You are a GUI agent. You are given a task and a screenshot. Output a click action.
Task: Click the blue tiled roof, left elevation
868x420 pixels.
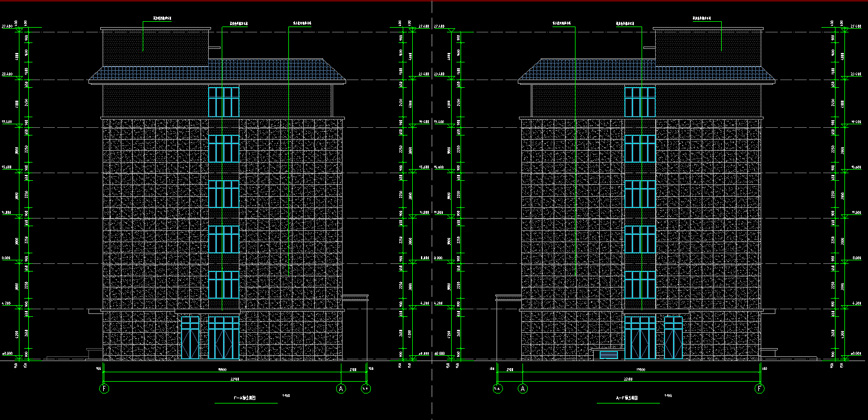tap(217, 71)
